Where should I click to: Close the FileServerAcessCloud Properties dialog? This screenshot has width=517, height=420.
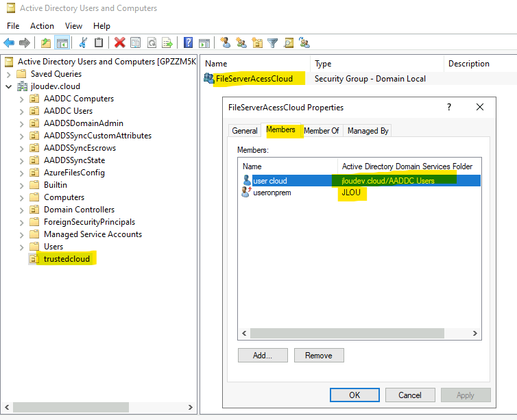coord(480,107)
